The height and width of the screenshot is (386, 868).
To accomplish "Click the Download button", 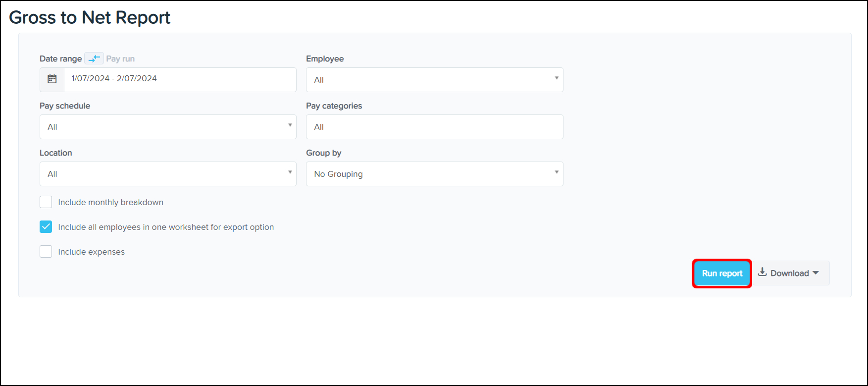I will [x=790, y=273].
